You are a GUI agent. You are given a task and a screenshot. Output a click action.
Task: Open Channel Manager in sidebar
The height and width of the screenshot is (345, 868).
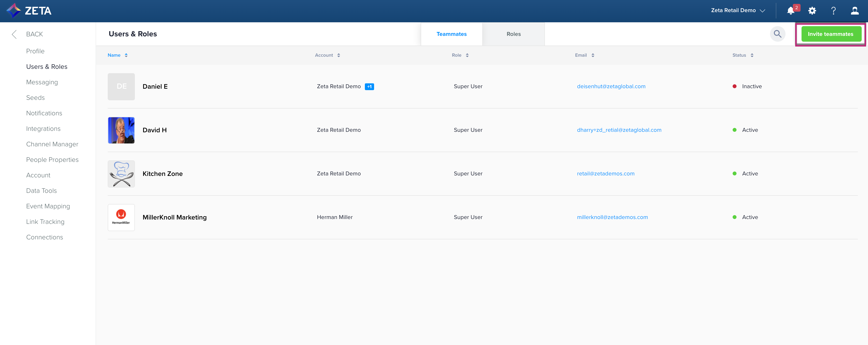52,144
